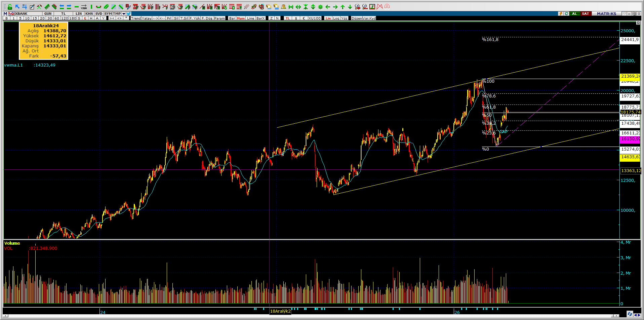This screenshot has width=644, height=320.
Task: Switch chart type to Line
Action: click(251, 18)
